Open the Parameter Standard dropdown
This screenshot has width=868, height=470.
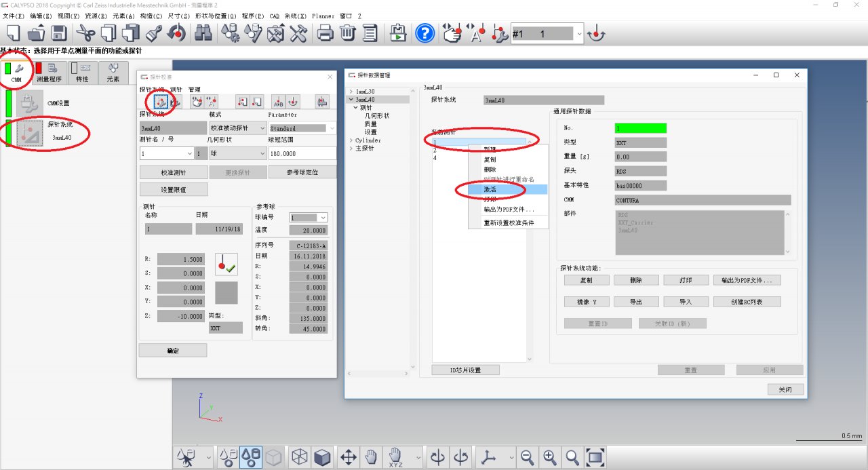[332, 128]
